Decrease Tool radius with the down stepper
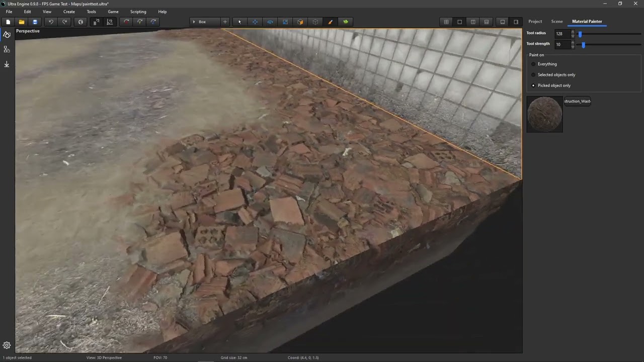644x362 pixels. pyautogui.click(x=573, y=36)
